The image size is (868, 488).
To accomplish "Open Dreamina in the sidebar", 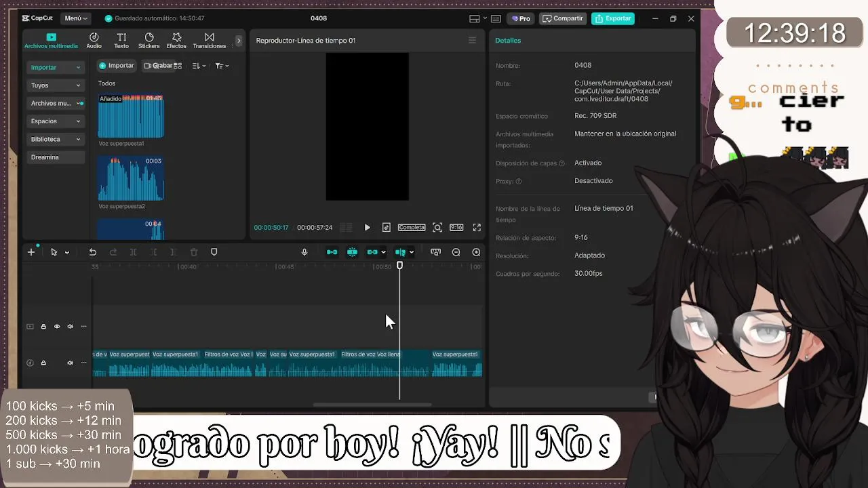I will point(56,157).
